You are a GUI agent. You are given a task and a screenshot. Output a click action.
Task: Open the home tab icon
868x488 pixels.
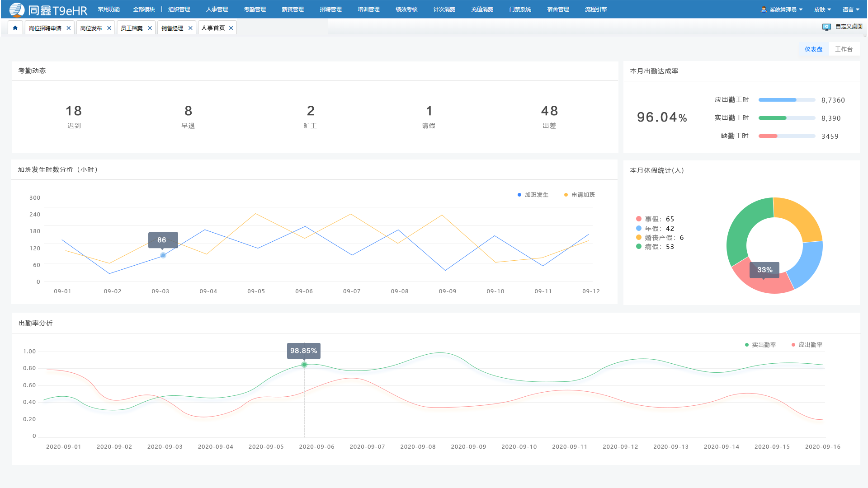point(15,28)
